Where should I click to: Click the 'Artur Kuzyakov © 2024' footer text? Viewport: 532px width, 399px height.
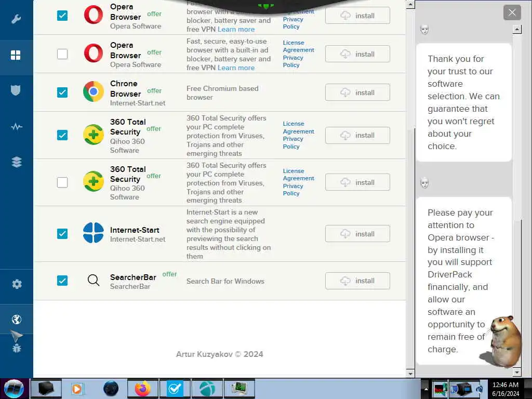pyautogui.click(x=220, y=354)
